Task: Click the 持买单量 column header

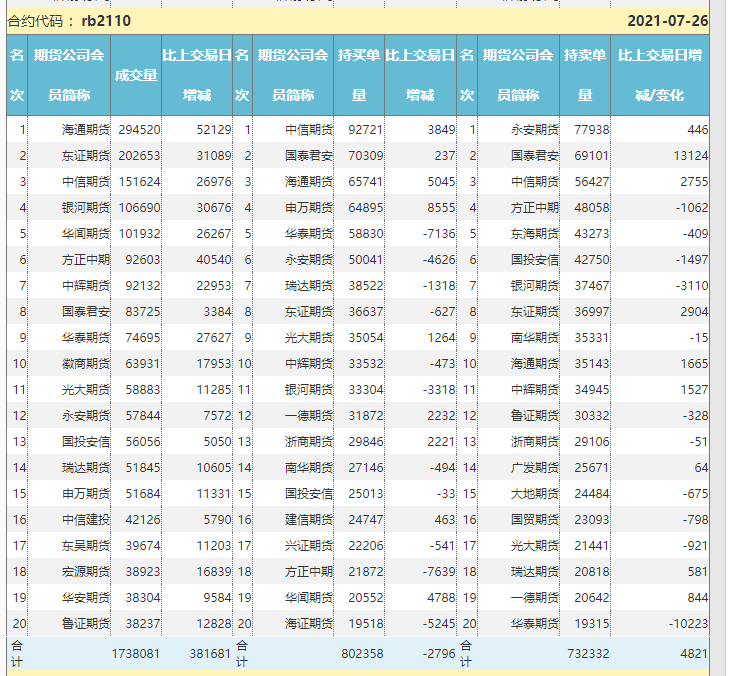Action: click(x=359, y=76)
